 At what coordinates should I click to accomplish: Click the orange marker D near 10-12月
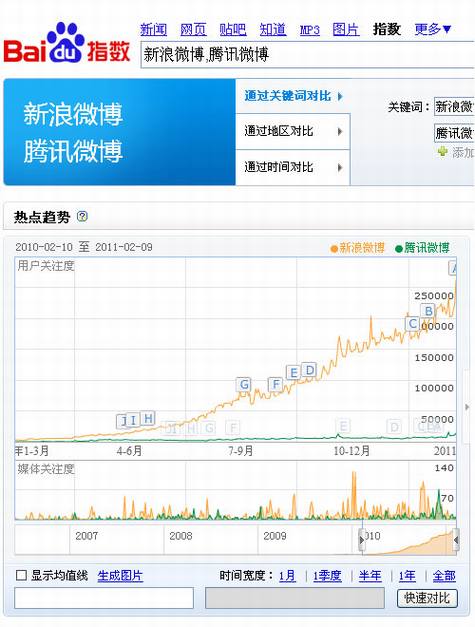(309, 370)
